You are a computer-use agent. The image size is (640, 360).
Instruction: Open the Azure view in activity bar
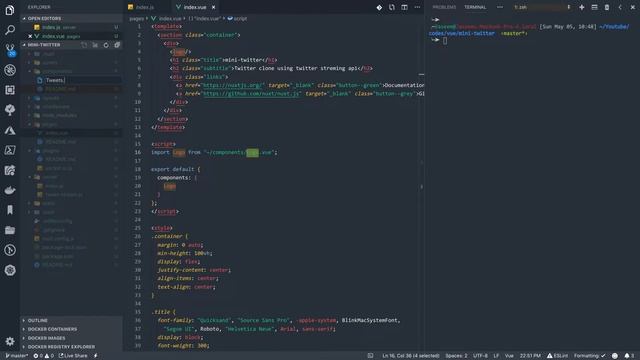pos(10,130)
